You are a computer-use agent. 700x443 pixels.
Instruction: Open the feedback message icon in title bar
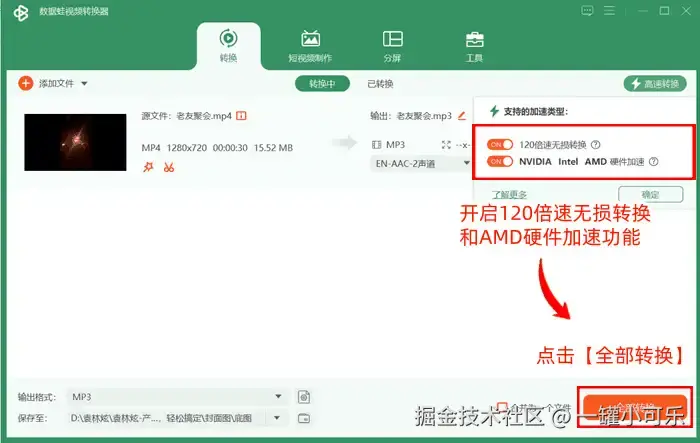(x=587, y=11)
